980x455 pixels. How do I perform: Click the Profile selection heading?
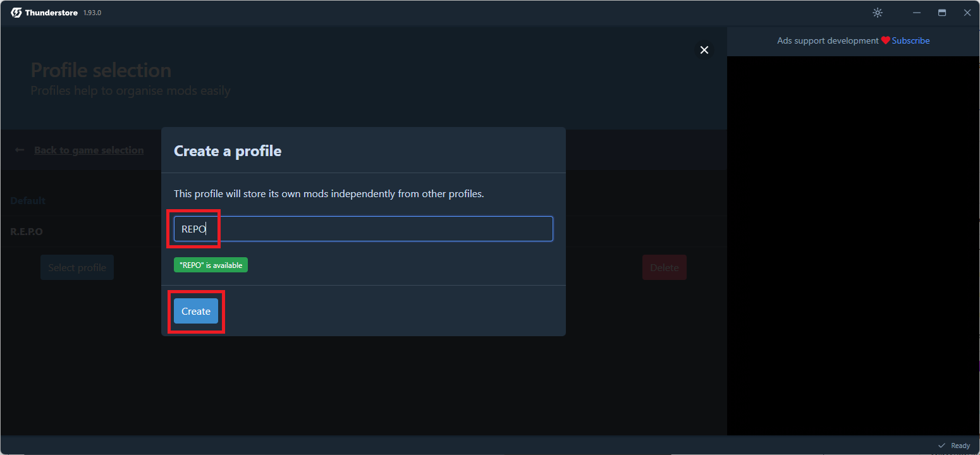pos(101,70)
